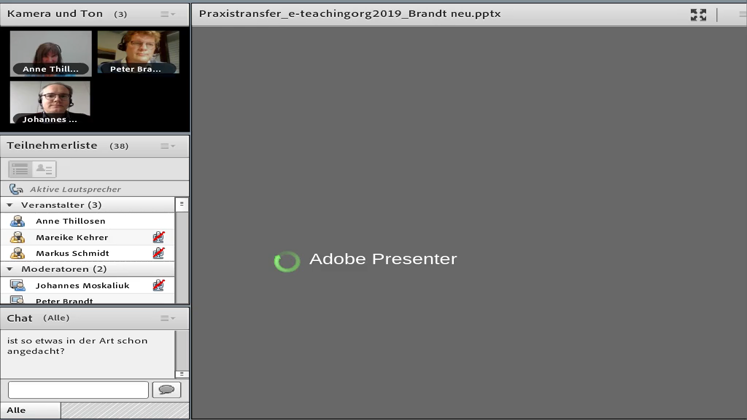Screen dimensions: 747x420
Task: Click Johannes Moskaliuk's muted microphone icon
Action: click(158, 285)
